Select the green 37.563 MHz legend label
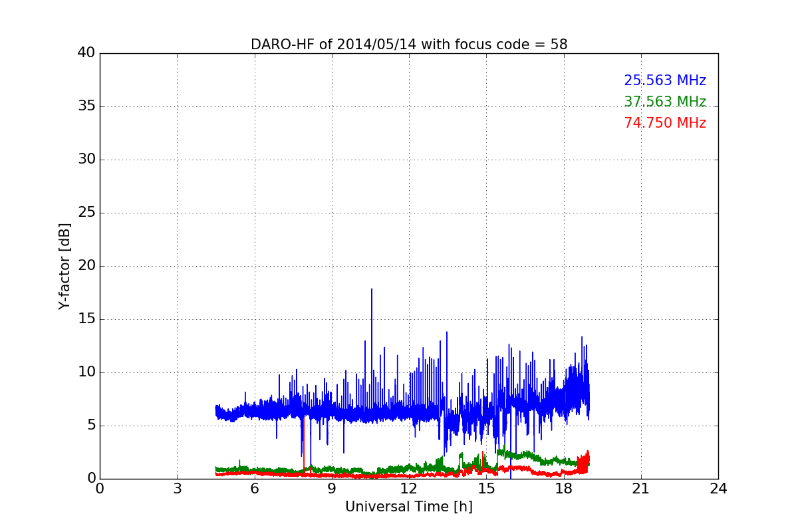Image resolution: width=798 pixels, height=532 pixels. tap(665, 102)
